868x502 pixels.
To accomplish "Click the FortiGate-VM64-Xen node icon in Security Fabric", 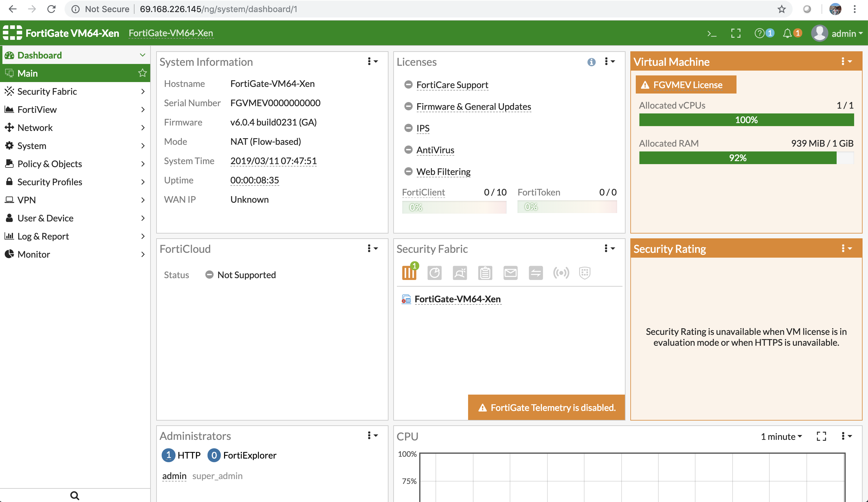I will coord(406,298).
